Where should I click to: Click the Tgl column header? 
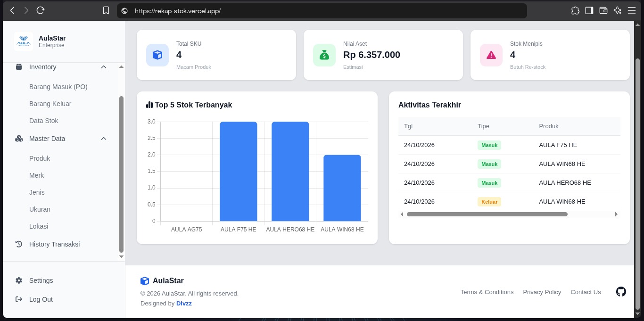pos(408,126)
